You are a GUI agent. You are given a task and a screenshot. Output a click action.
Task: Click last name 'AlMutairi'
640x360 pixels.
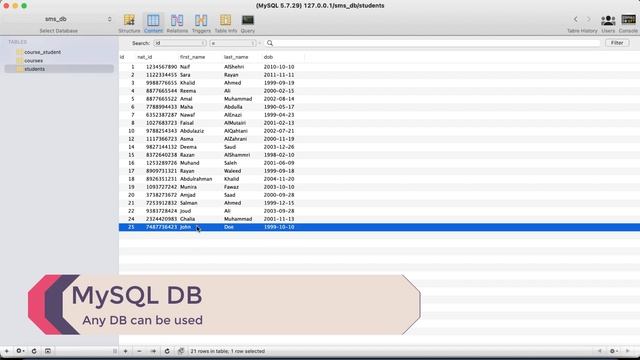[235, 123]
